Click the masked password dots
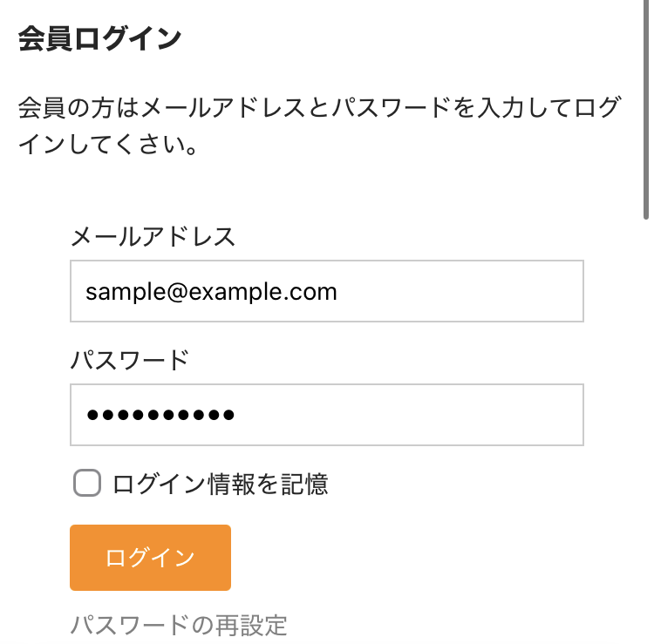This screenshot has width=654, height=644. coord(160,416)
